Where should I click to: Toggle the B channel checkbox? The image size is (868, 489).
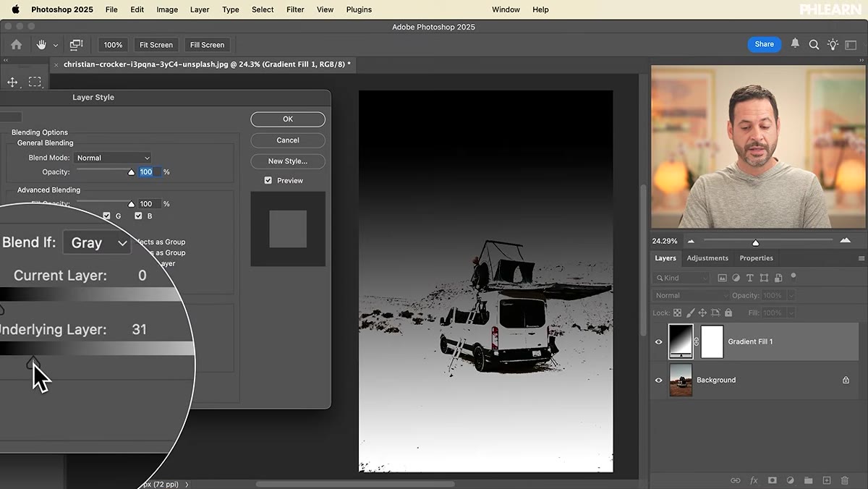[x=139, y=216]
